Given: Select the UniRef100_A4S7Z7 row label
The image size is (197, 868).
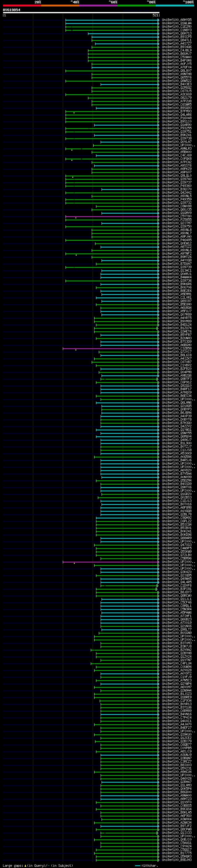Looking at the screenshot, I should (x=177, y=43).
